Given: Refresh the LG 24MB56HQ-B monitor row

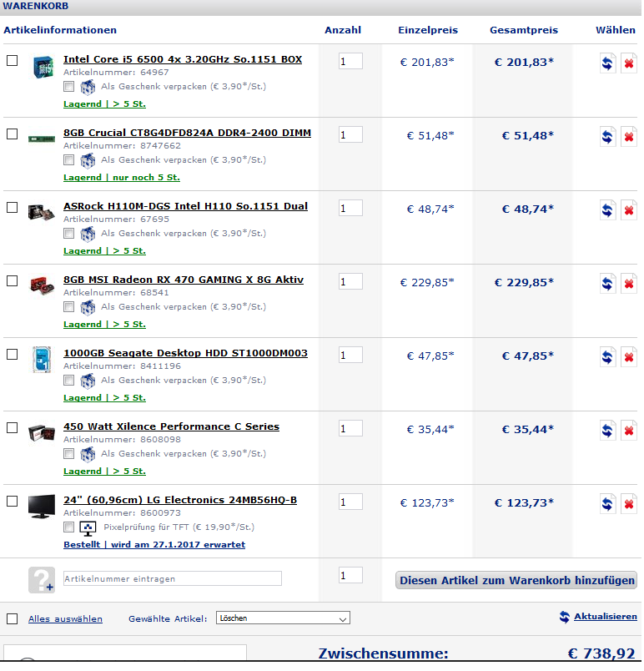Looking at the screenshot, I should 607,504.
